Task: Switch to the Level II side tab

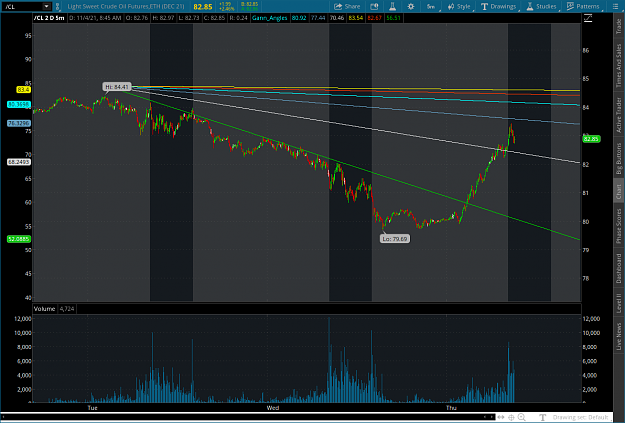Action: click(619, 303)
